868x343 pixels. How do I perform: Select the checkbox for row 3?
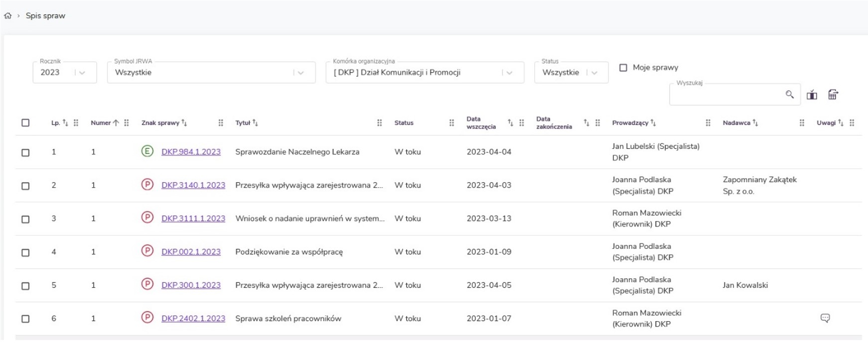coord(25,219)
